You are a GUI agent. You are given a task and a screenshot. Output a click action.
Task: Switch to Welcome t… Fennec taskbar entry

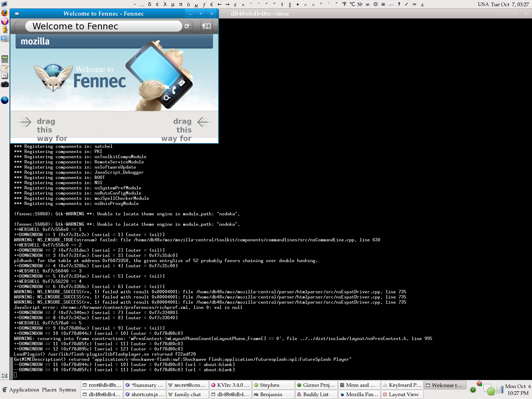(445, 385)
